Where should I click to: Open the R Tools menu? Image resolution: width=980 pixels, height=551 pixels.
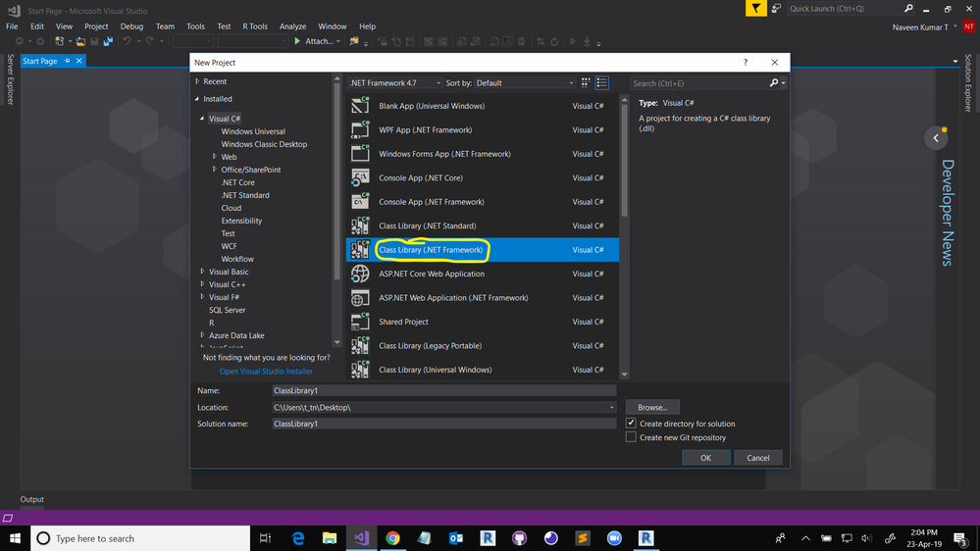pos(255,26)
